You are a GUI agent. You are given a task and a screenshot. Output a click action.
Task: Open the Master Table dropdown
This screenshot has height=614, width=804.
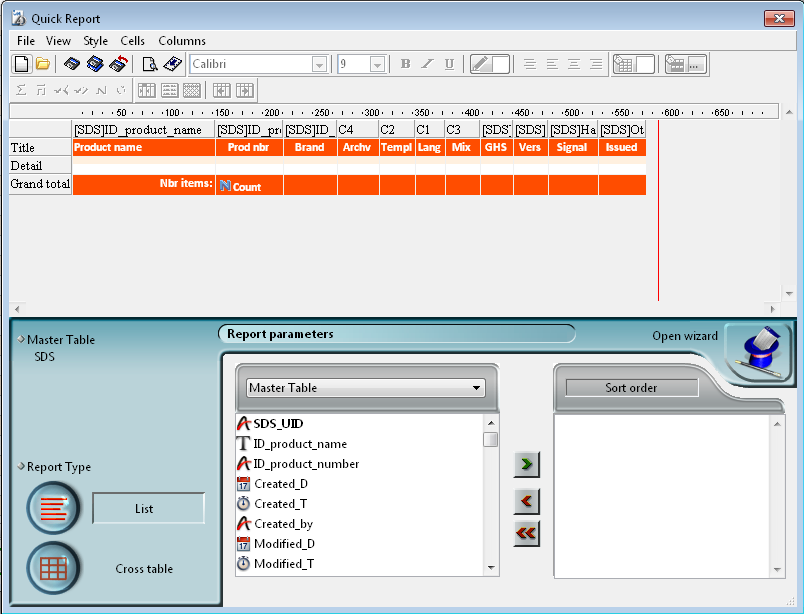[365, 388]
